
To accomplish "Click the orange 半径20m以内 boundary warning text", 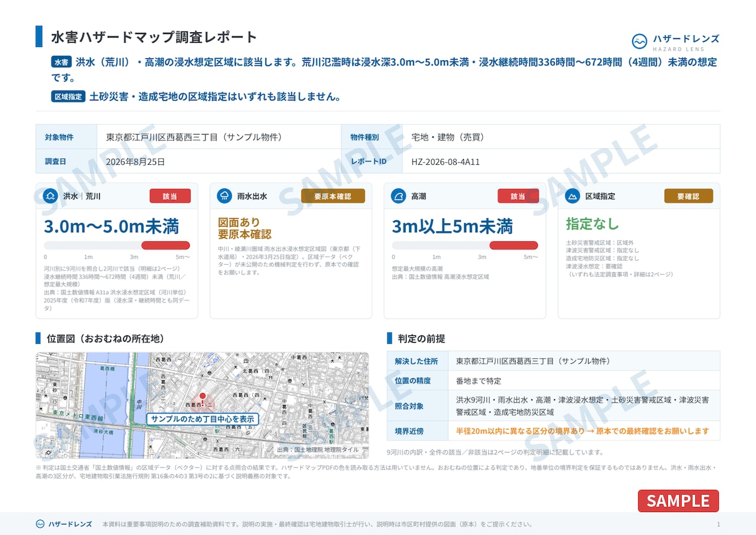I will coord(582,431).
